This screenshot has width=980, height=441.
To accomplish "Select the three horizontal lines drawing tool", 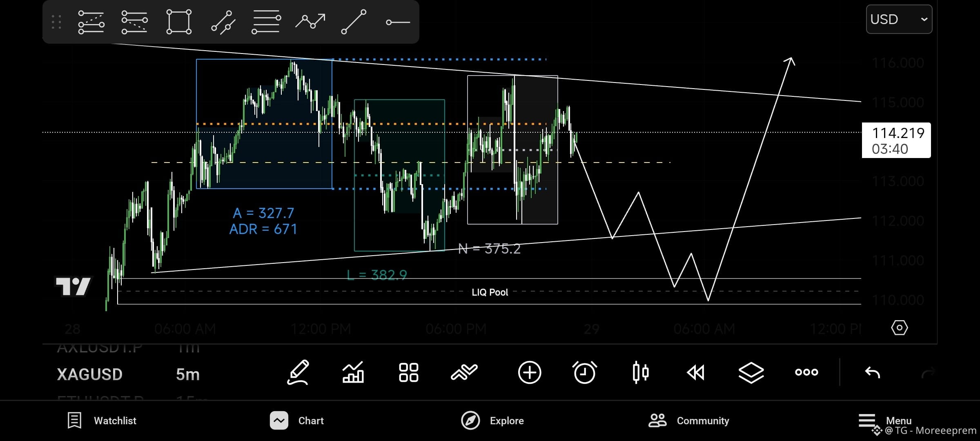I will coord(266,22).
